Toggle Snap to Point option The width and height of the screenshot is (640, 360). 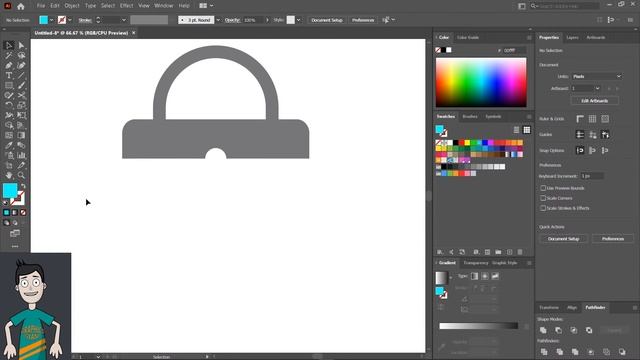pyautogui.click(x=580, y=150)
